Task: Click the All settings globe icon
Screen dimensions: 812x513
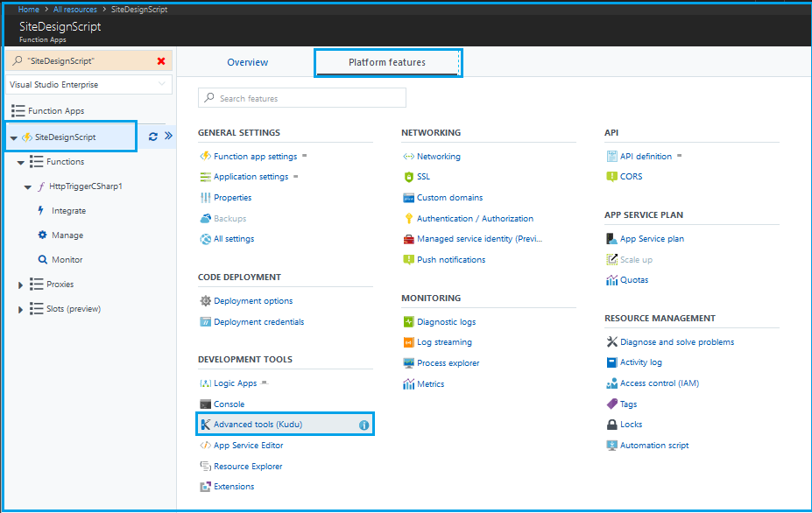Action: [206, 239]
